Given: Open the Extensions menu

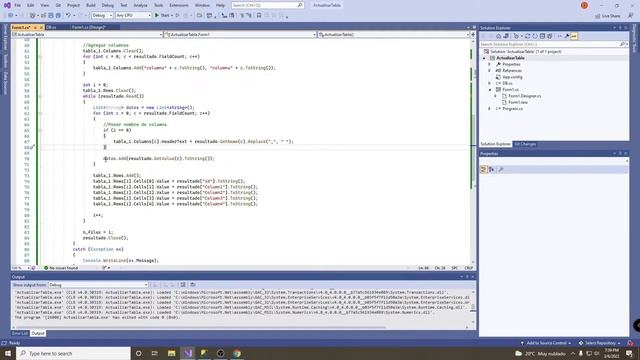Looking at the screenshot, I should pyautogui.click(x=179, y=5).
